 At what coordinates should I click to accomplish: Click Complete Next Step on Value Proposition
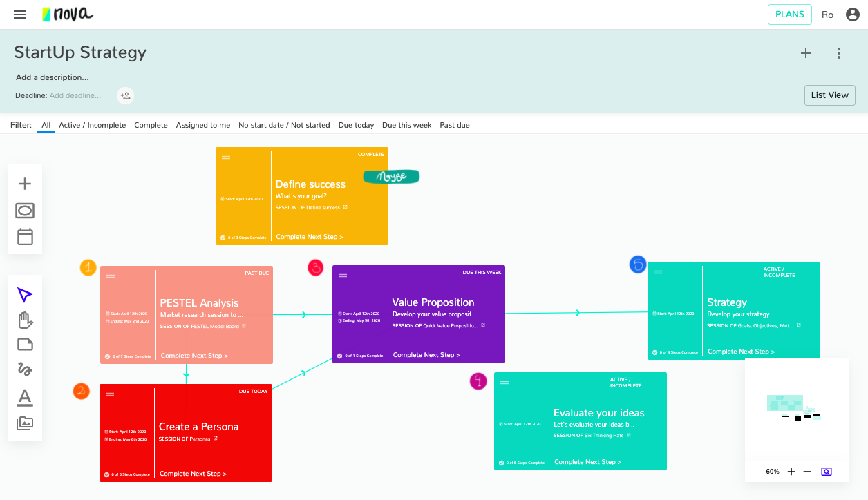[x=426, y=355]
